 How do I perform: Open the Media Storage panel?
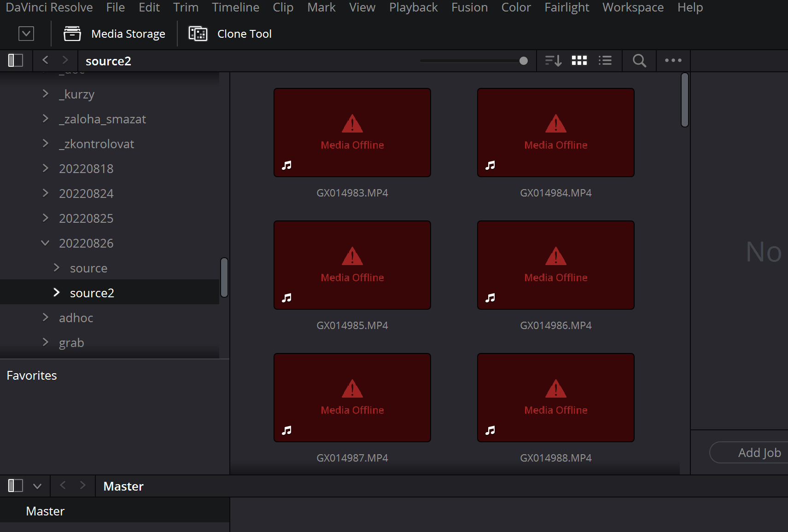click(x=114, y=34)
